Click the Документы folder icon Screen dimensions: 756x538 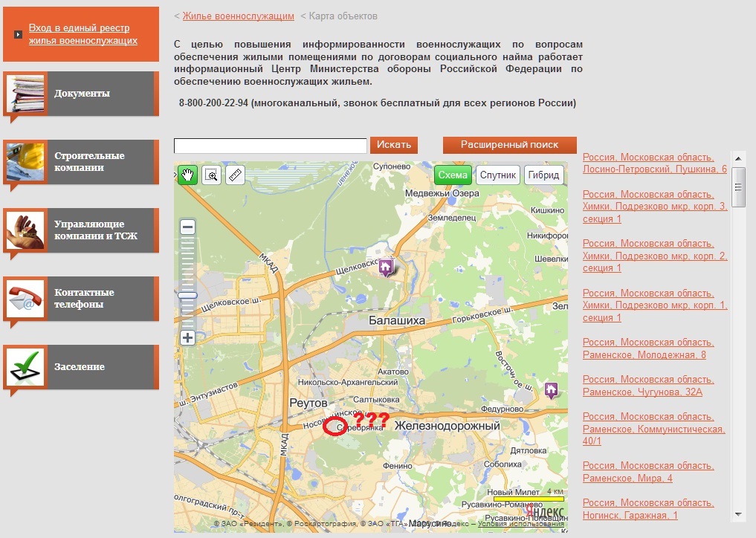[x=27, y=94]
